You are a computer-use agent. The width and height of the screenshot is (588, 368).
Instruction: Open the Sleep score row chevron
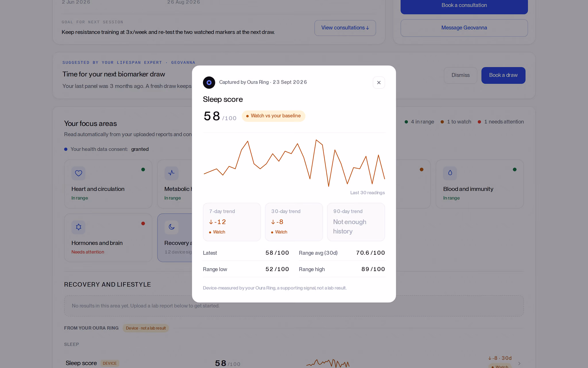tap(519, 363)
